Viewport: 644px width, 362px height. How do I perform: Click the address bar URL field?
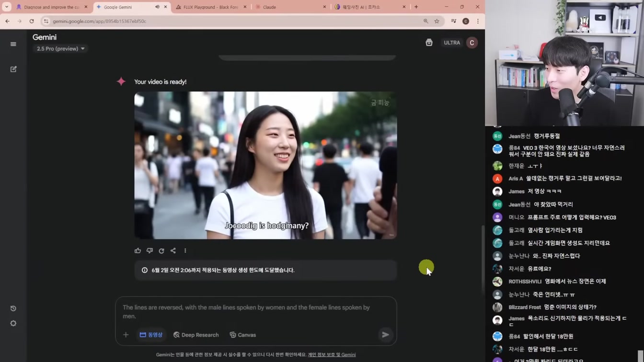click(235, 21)
